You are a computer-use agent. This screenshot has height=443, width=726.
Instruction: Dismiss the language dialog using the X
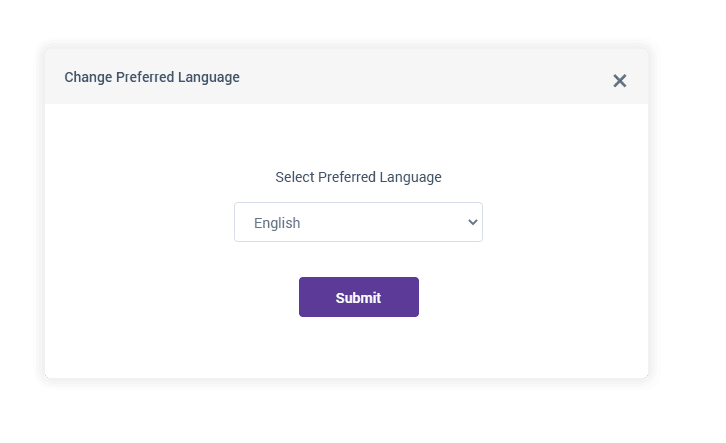click(619, 81)
